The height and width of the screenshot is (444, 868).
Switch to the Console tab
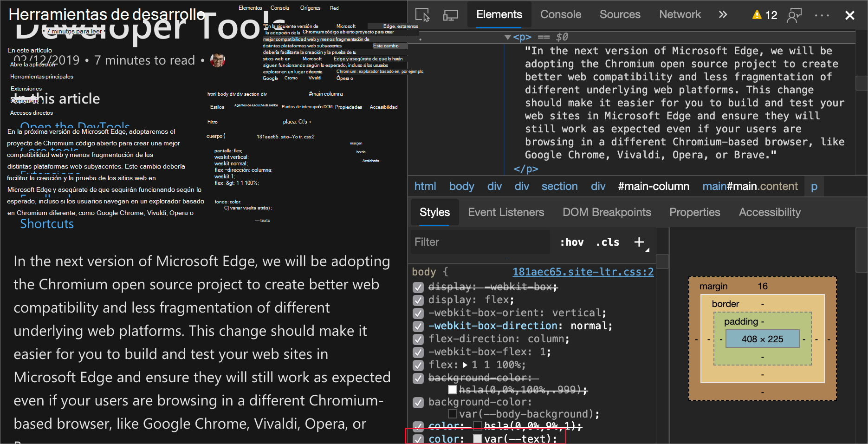point(560,14)
